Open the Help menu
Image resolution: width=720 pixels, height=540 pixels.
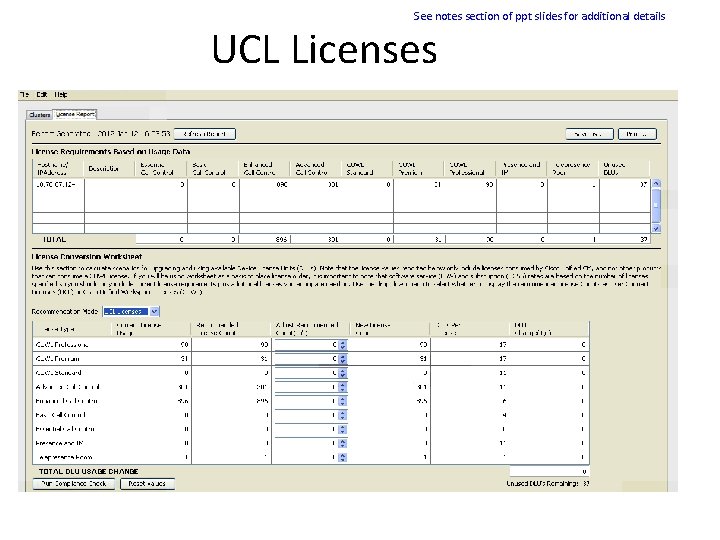pos(61,95)
